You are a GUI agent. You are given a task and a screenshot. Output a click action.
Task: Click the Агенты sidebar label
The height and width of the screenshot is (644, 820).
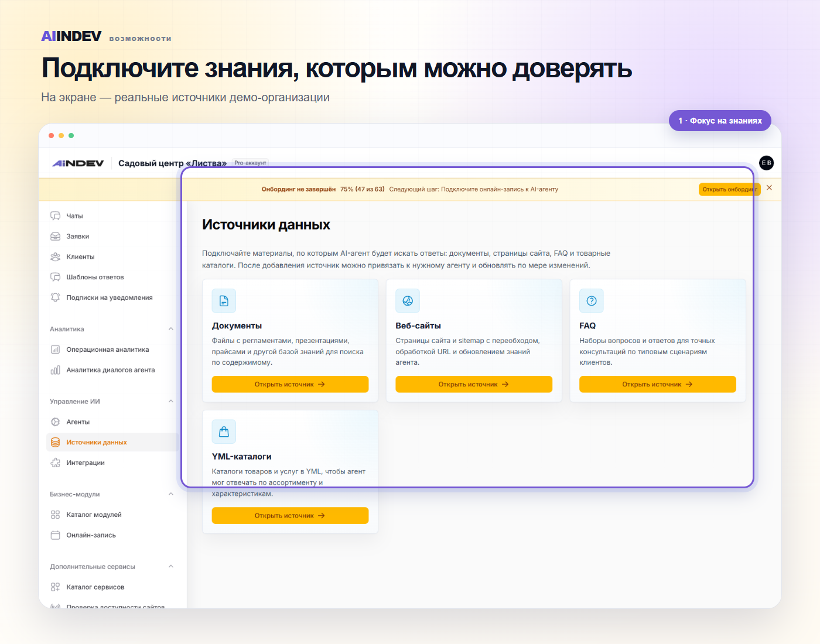(x=78, y=422)
